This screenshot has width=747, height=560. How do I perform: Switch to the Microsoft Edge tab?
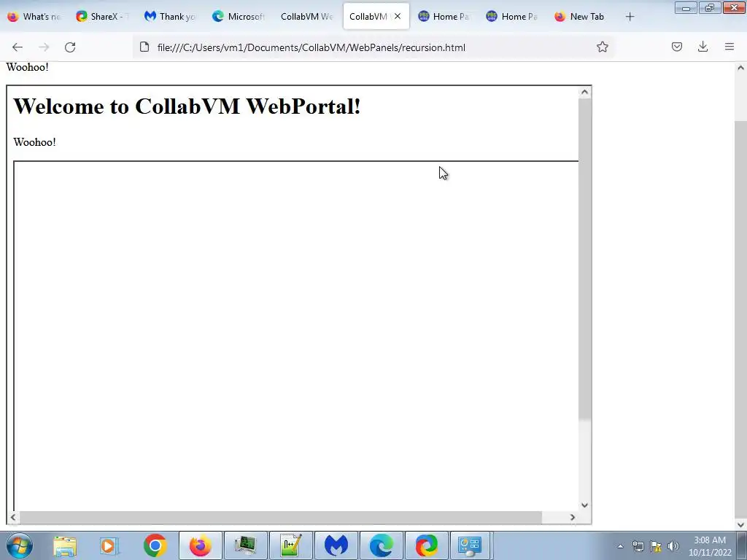coord(239,17)
